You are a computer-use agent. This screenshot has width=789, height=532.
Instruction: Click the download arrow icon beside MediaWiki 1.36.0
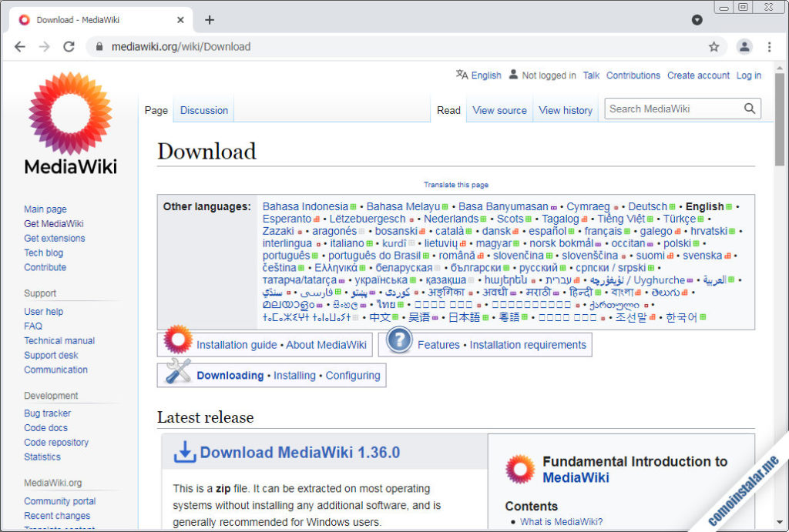click(x=185, y=452)
